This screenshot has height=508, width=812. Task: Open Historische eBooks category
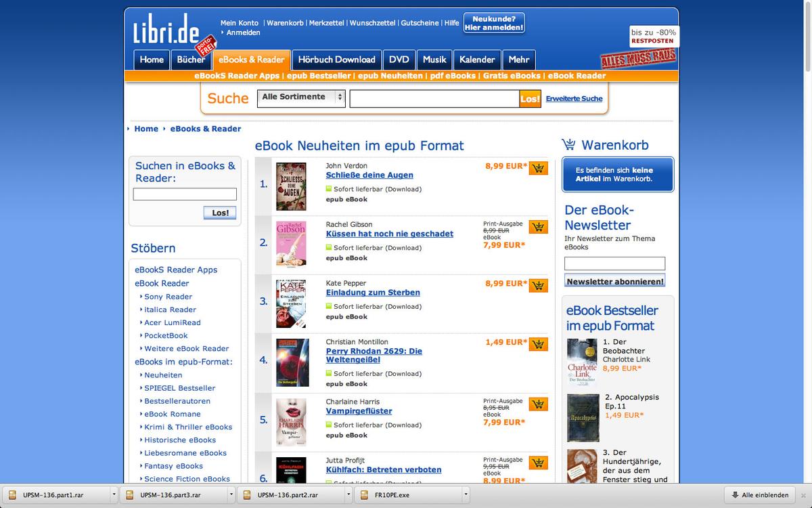pos(180,440)
